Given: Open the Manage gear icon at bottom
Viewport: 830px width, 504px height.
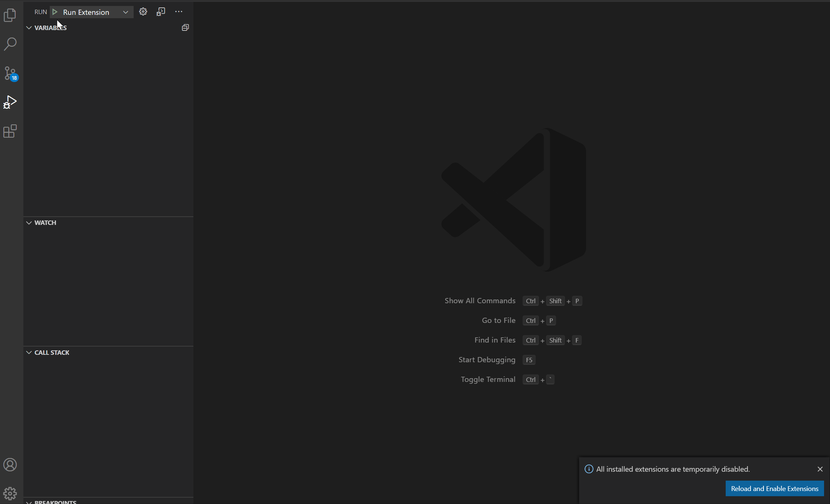Looking at the screenshot, I should [10, 493].
